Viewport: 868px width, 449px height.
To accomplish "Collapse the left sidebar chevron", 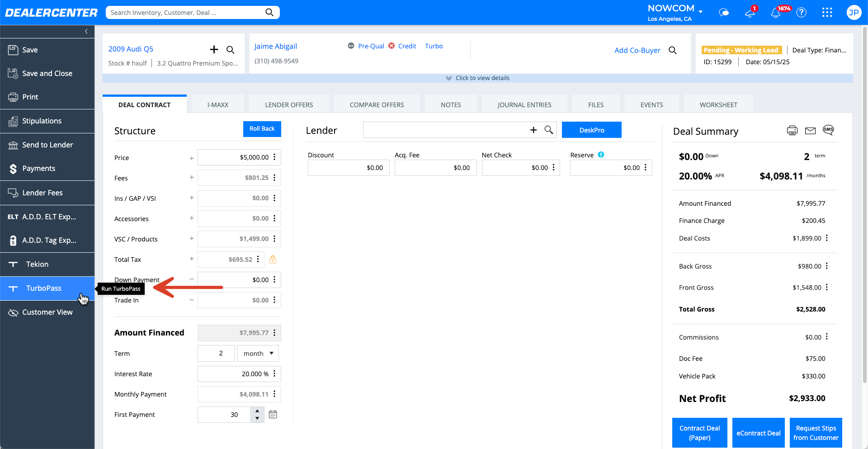I will [x=86, y=31].
